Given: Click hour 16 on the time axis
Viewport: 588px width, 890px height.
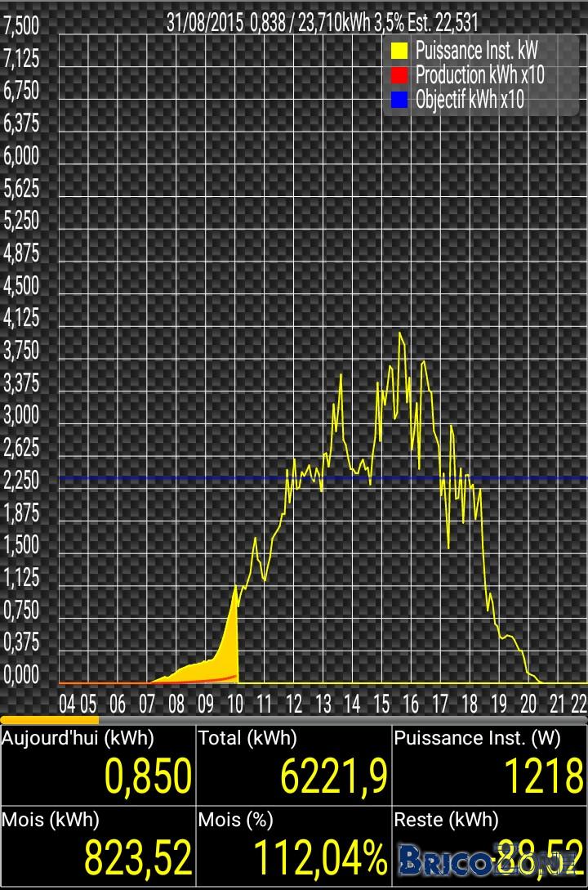Looking at the screenshot, I should tap(411, 704).
